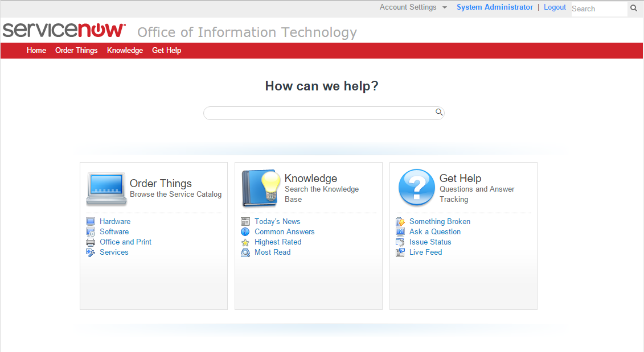Open the Ask a Question link
The height and width of the screenshot is (352, 644).
435,232
